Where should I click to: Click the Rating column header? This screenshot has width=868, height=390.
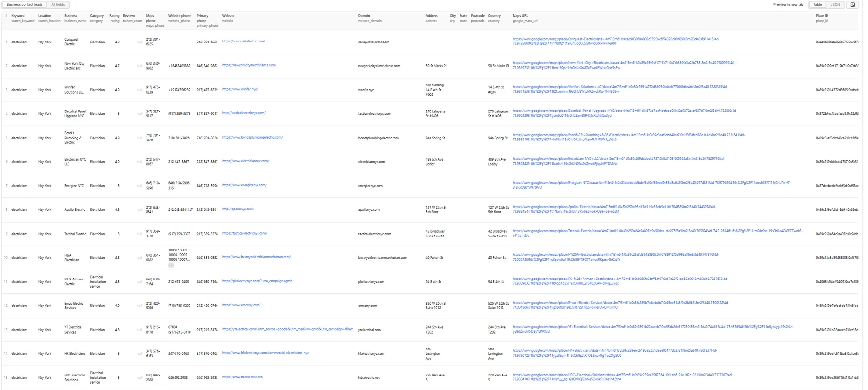tap(114, 18)
